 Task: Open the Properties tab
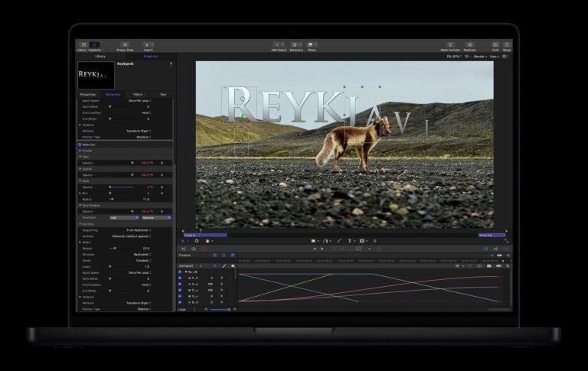pyautogui.click(x=88, y=94)
